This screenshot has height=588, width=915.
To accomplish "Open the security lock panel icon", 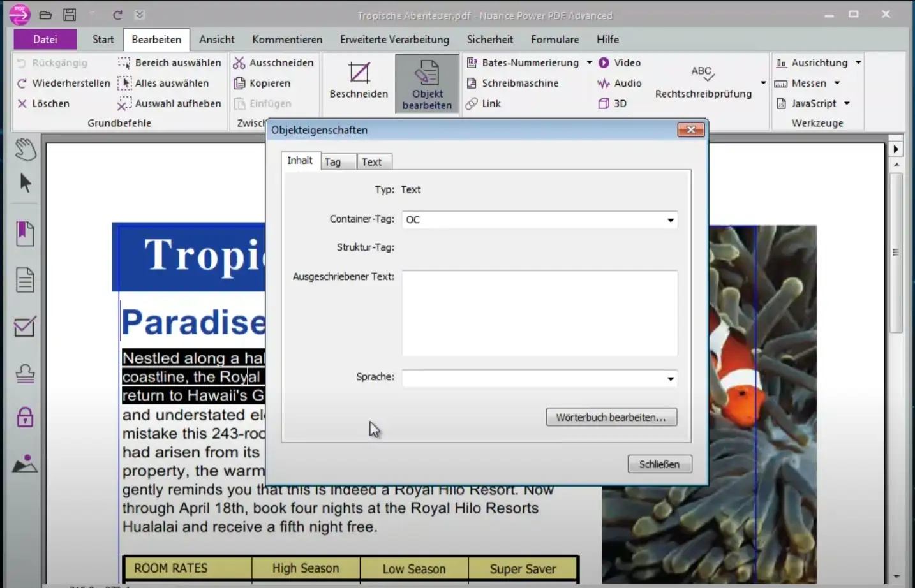I will [x=25, y=418].
